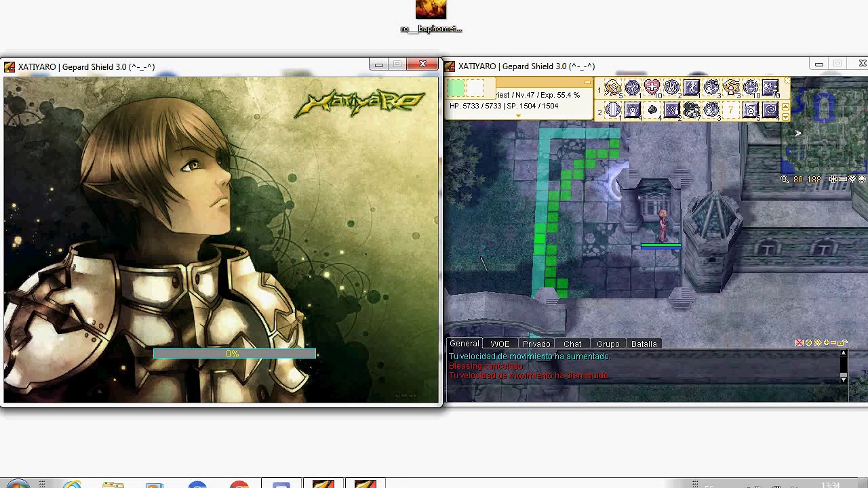Open chat settings round icon

(x=808, y=342)
